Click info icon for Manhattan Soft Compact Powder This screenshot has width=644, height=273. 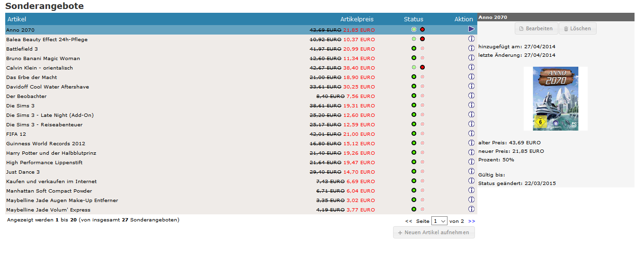(471, 190)
